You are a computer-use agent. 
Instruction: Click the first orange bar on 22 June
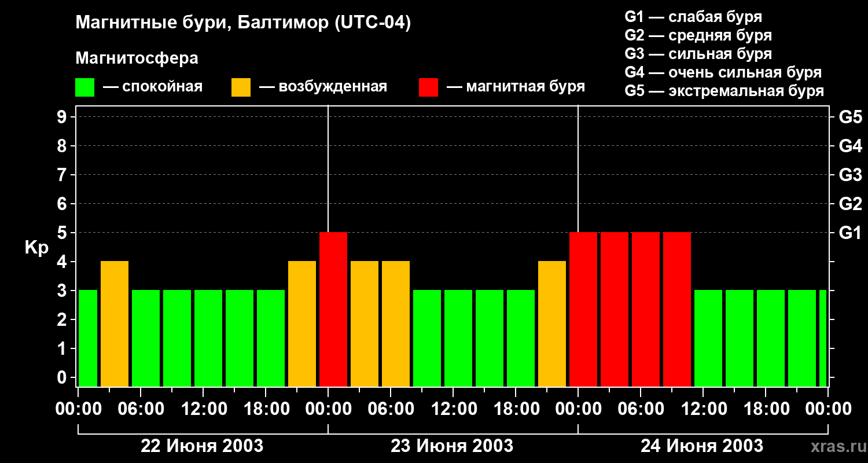click(x=115, y=324)
